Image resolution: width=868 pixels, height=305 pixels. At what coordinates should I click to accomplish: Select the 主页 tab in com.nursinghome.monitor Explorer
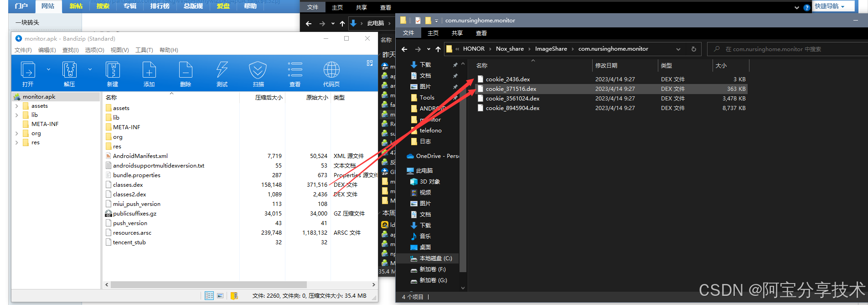coord(433,33)
